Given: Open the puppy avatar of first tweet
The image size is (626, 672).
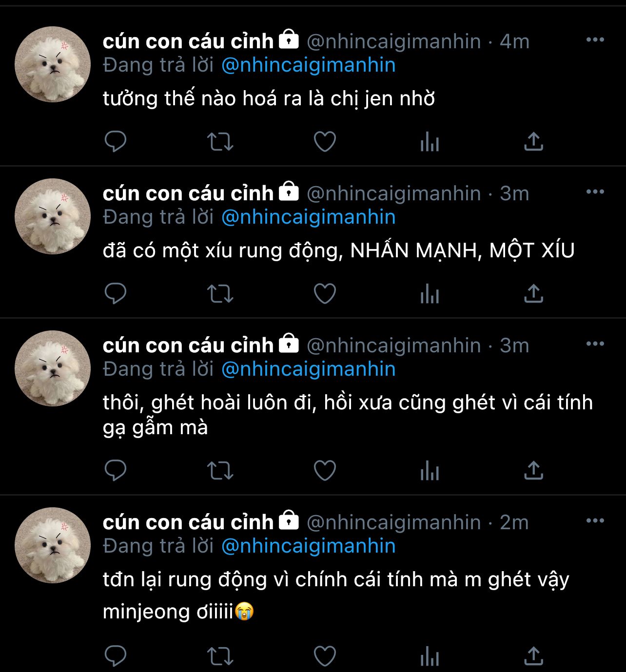Looking at the screenshot, I should (53, 64).
